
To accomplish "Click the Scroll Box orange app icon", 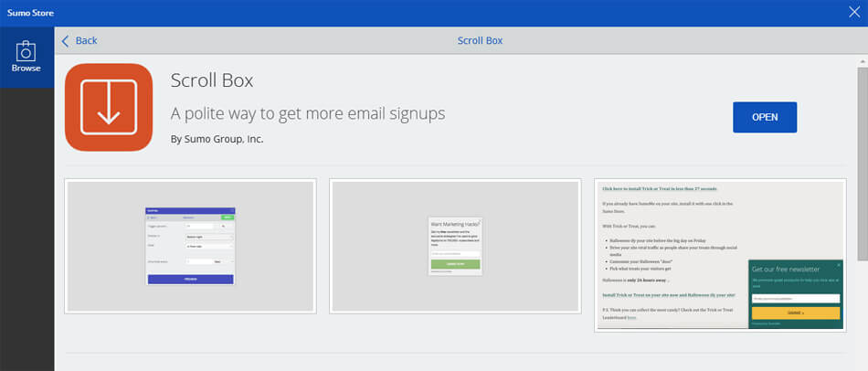I will tap(109, 108).
